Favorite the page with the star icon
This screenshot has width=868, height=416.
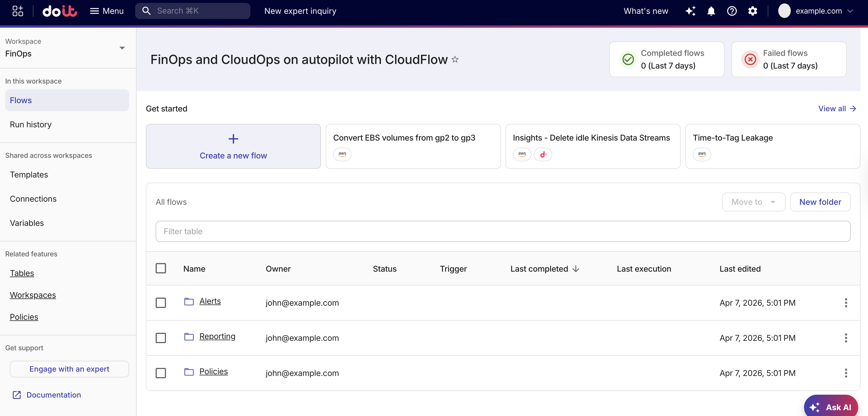coord(455,60)
